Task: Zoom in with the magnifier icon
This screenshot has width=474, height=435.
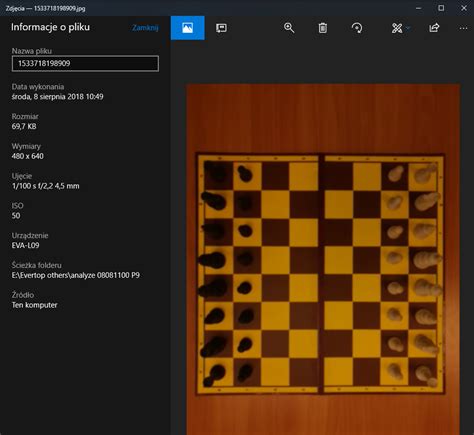Action: (x=289, y=28)
